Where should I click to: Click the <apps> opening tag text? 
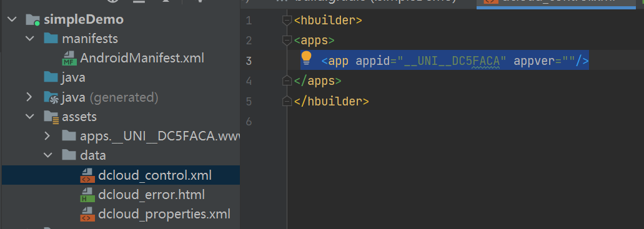click(x=315, y=41)
